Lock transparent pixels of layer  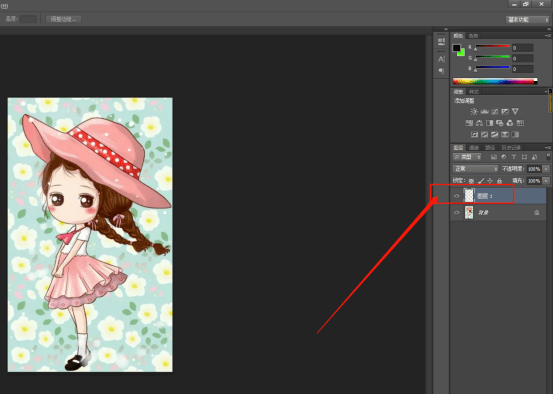click(471, 181)
